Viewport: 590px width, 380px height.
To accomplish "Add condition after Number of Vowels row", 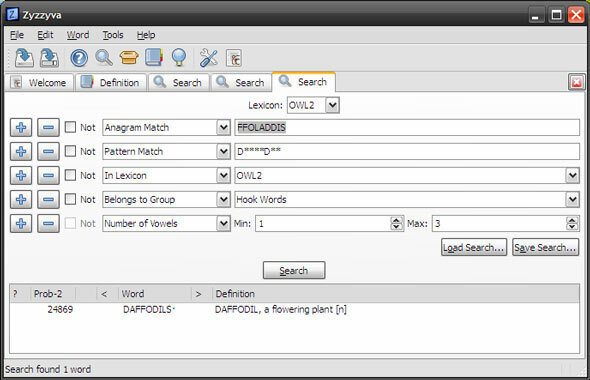I will pyautogui.click(x=21, y=223).
